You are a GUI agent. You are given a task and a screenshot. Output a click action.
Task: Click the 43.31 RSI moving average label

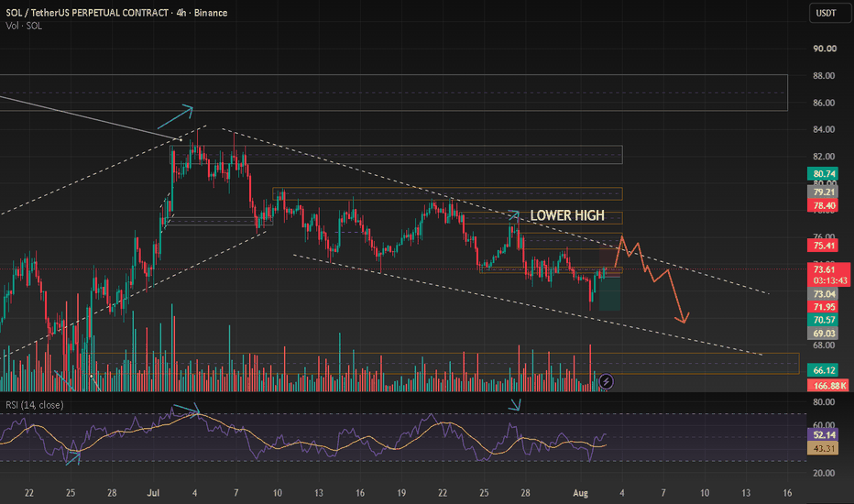[824, 448]
